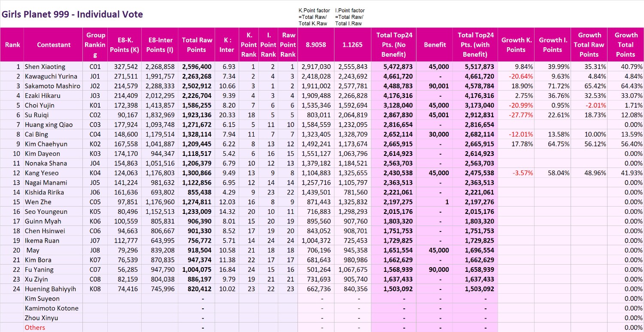
Task: Click the -20.64% growth cell
Action: pos(516,76)
